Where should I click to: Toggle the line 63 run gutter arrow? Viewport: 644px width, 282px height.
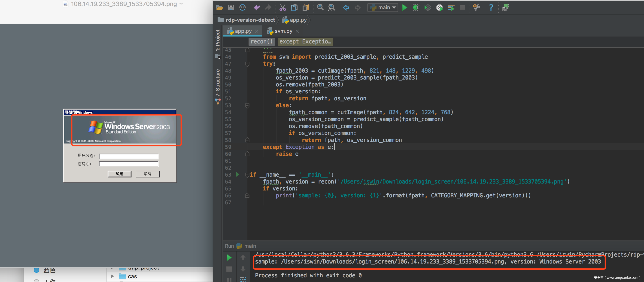click(x=237, y=175)
